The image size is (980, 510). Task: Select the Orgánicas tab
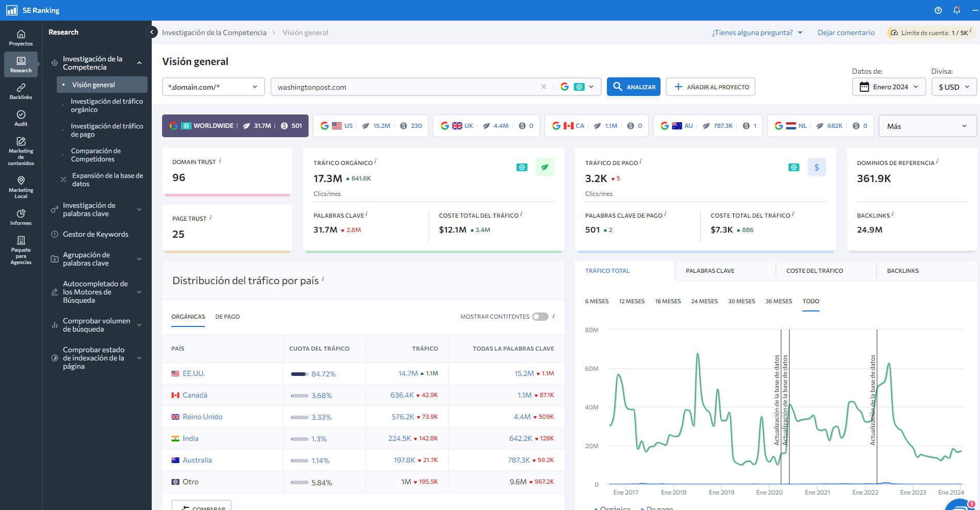(x=188, y=317)
